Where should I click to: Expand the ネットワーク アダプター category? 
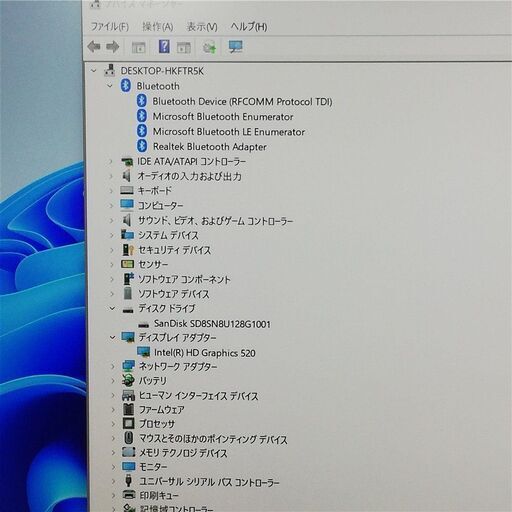click(113, 366)
